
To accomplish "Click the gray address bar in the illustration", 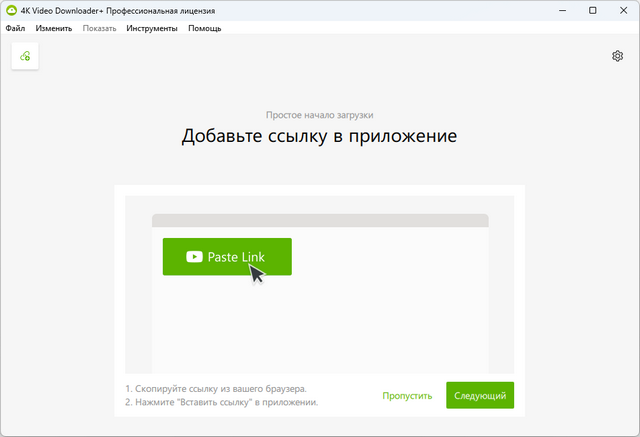I will pos(320,220).
